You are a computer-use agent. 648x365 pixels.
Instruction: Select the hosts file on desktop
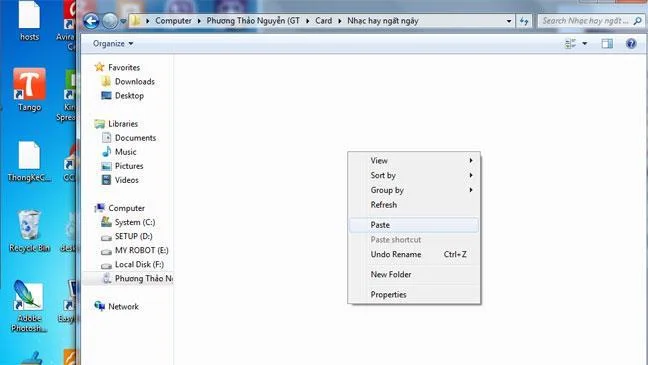[x=29, y=21]
